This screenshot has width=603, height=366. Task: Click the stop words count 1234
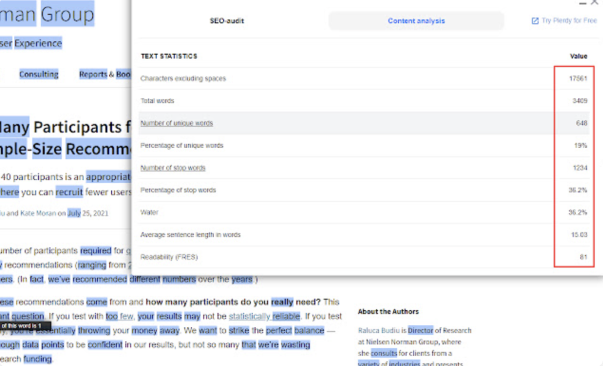[580, 168]
